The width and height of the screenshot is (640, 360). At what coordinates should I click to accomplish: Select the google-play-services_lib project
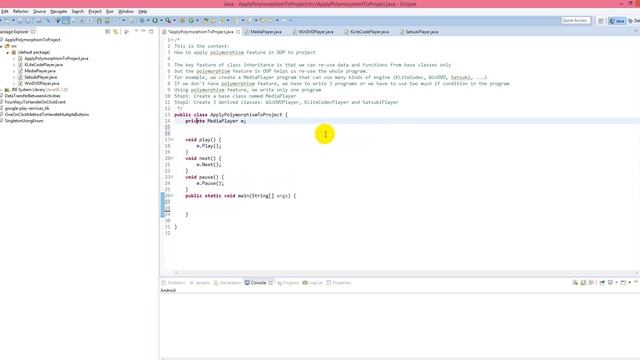click(27, 108)
